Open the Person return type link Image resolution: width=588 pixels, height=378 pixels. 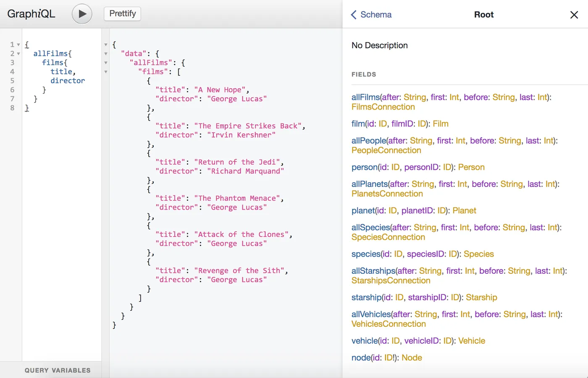click(x=471, y=167)
